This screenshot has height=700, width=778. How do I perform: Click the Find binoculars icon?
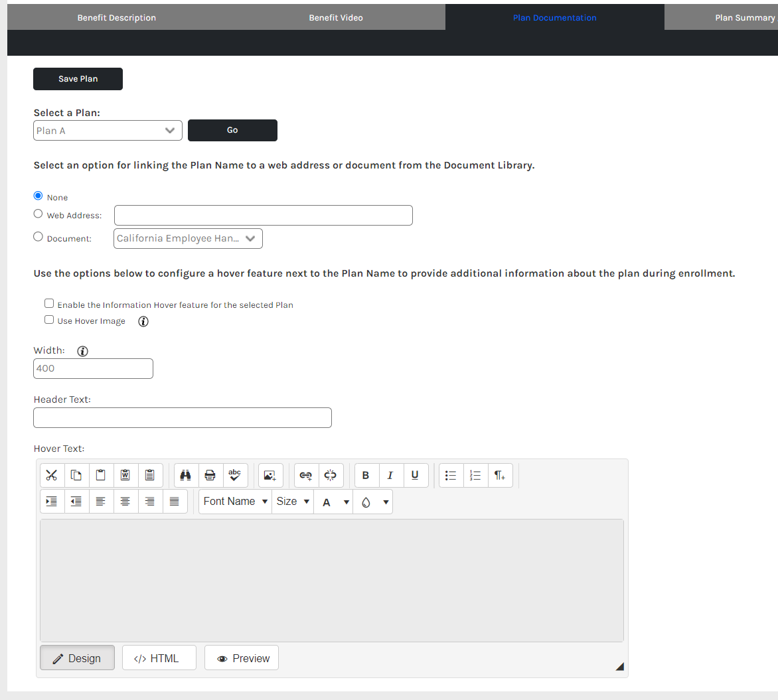coord(186,475)
